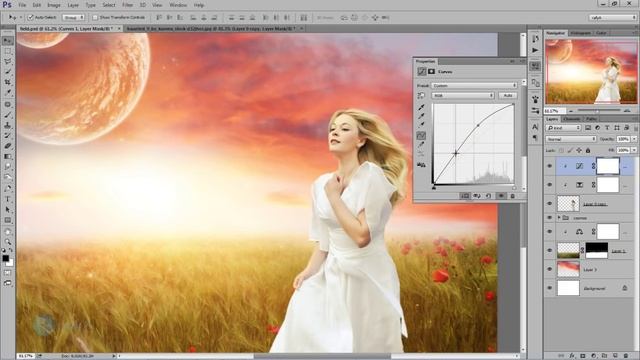Select the Eyedropper tool in the left toolbox
Screen dimensions: 640x360
coord(8,93)
